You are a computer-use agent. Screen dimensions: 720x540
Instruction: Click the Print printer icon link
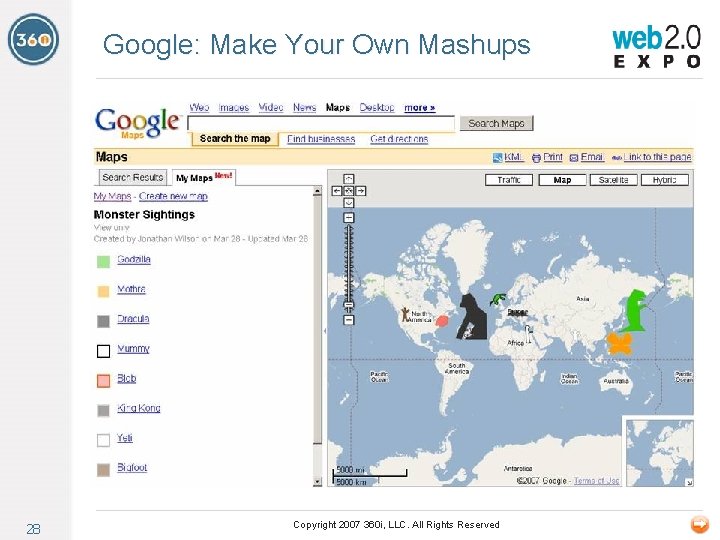click(x=547, y=157)
